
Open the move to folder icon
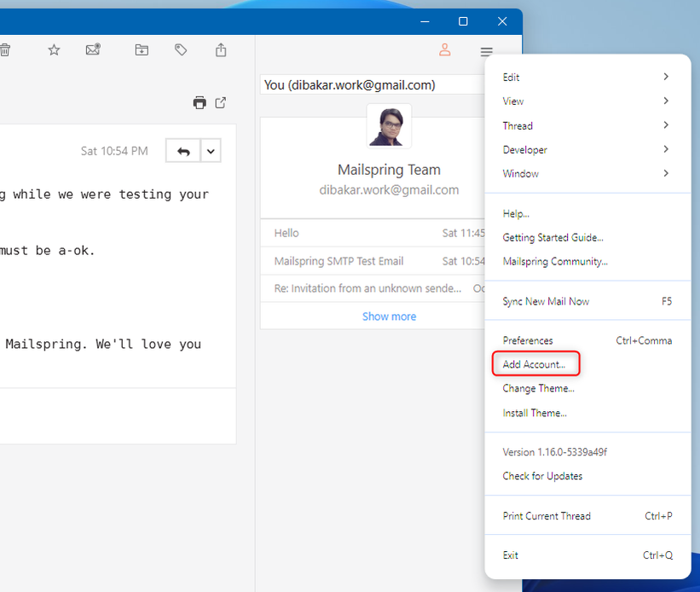click(142, 50)
